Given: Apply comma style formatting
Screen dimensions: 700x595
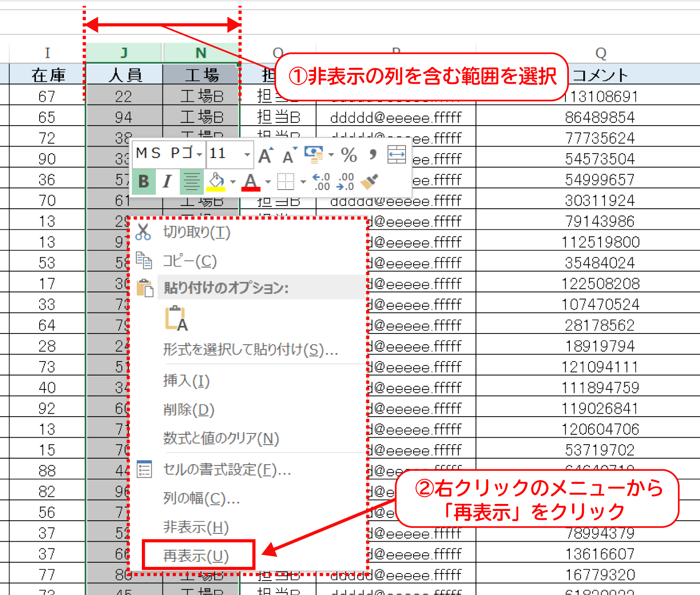Looking at the screenshot, I should pos(372,155).
